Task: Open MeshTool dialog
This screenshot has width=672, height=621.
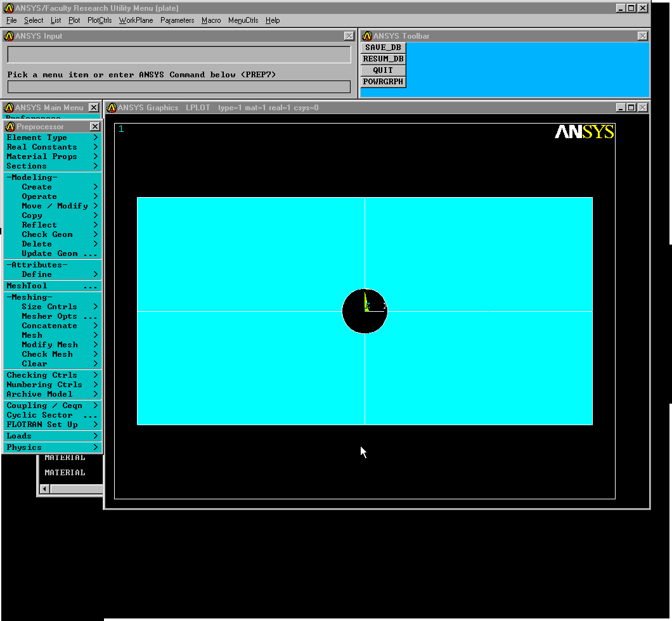Action: tap(52, 286)
